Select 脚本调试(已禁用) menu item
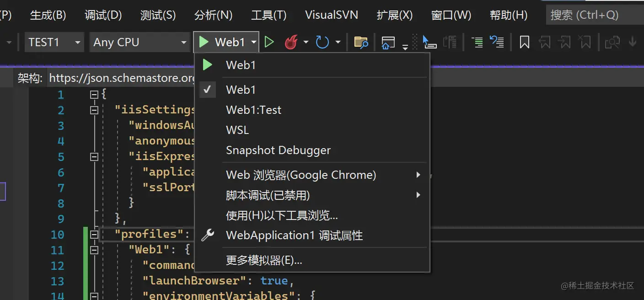 312,195
